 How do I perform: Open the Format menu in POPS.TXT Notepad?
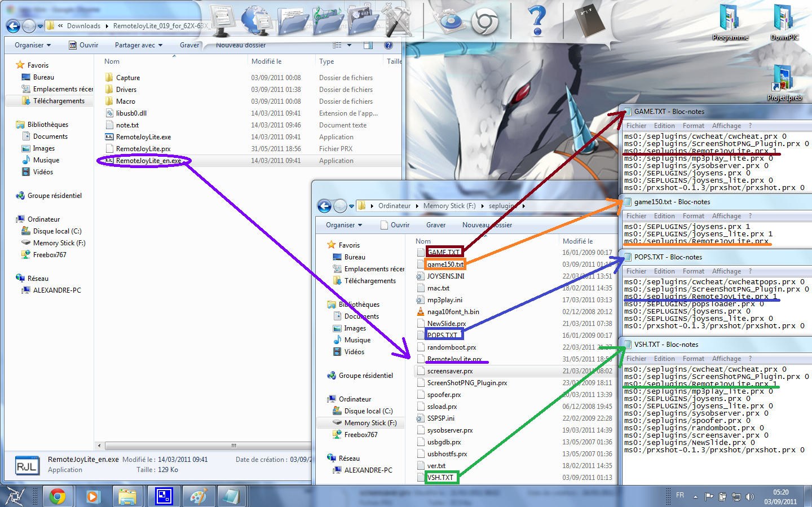[x=693, y=271]
